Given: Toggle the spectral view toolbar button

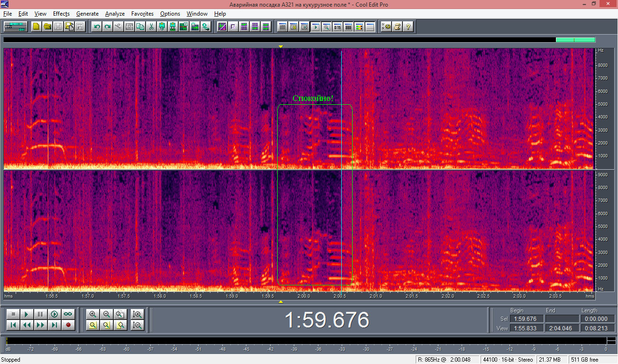Looking at the screenshot, I should click(222, 27).
